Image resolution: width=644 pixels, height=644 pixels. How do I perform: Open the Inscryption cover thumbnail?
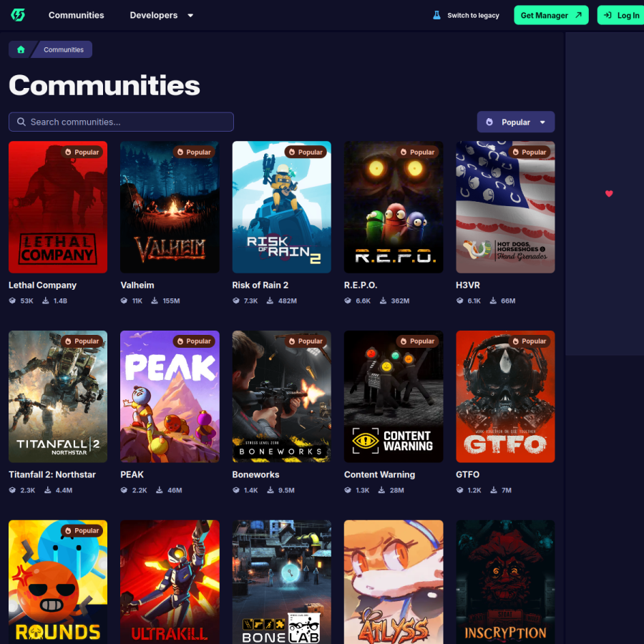point(505,582)
